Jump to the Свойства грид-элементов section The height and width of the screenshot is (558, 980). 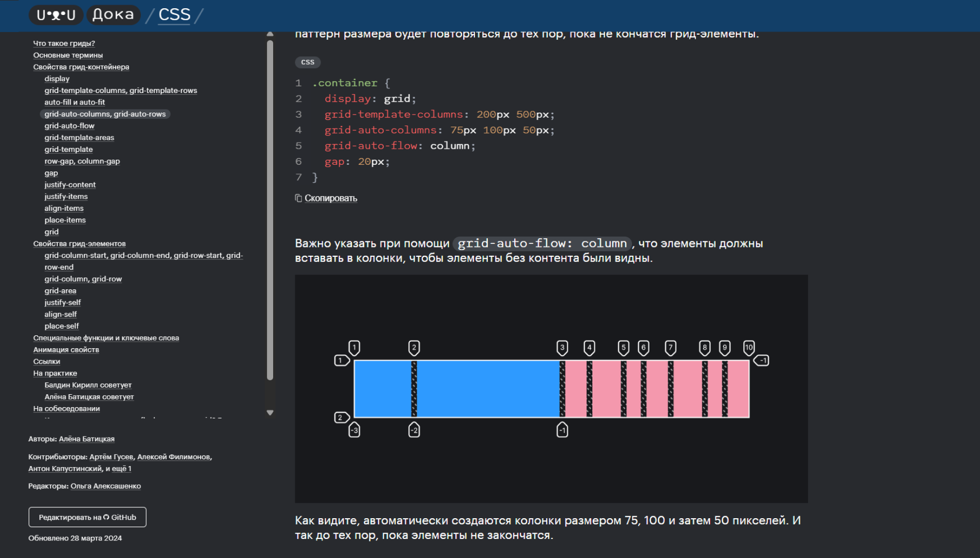(80, 243)
